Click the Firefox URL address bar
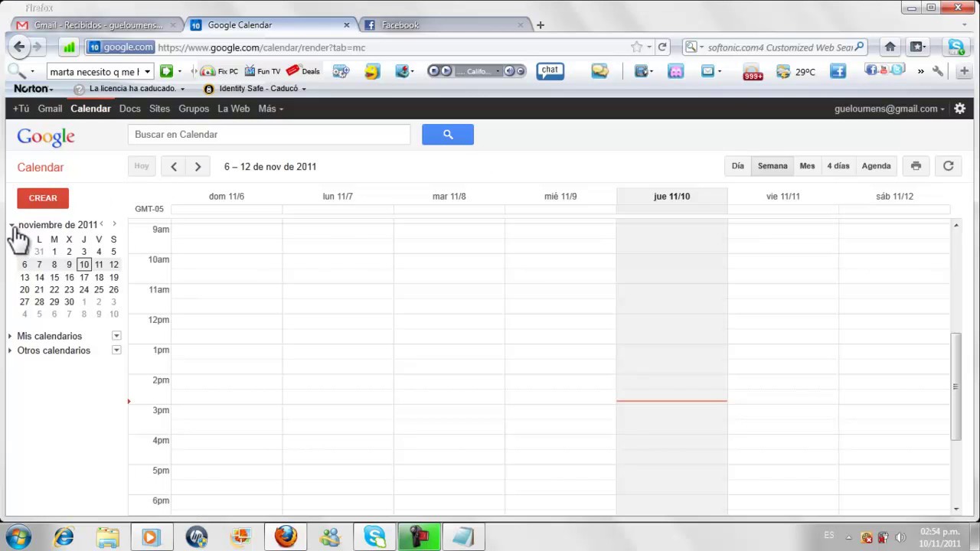The height and width of the screenshot is (551, 980). [390, 47]
